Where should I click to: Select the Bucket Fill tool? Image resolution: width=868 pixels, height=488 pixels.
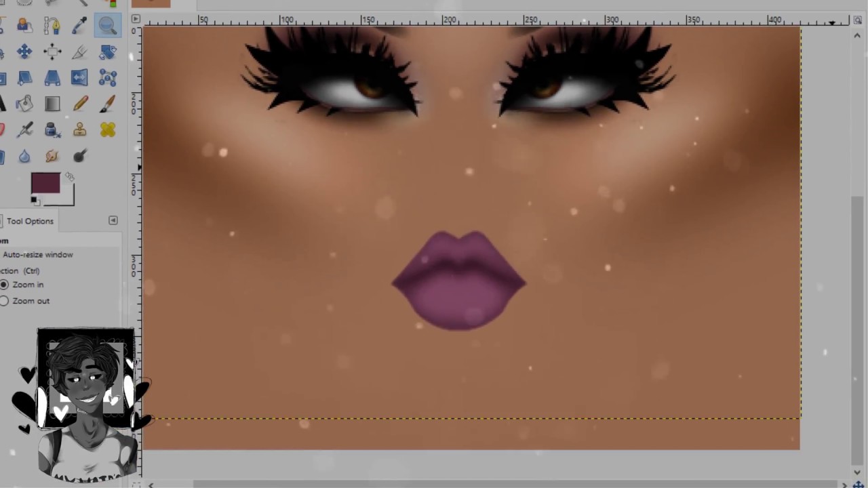tap(24, 104)
